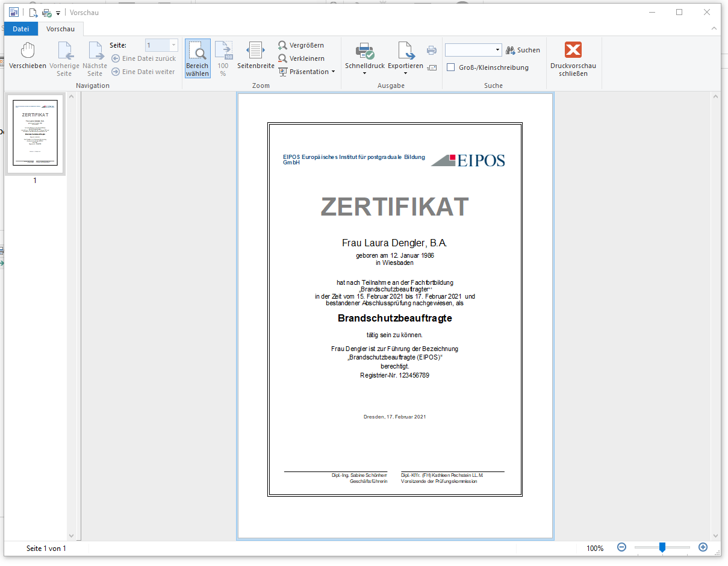Activate Bereich wählen zoom tool
Viewport: 728px width, 566px height.
pos(198,59)
